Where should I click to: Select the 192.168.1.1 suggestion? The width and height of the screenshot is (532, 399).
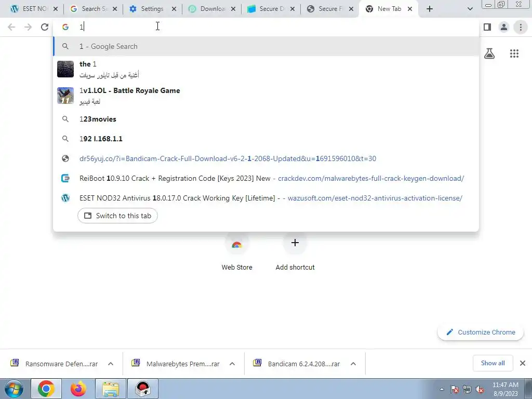coord(266,139)
